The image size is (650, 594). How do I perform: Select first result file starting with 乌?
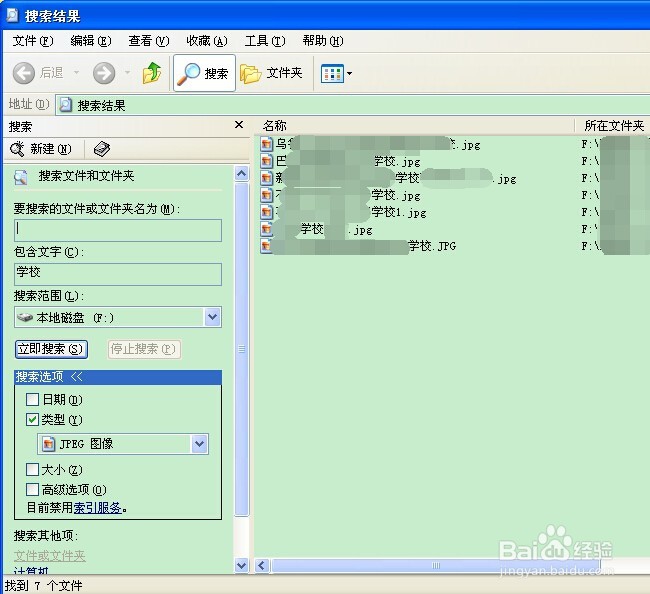(x=370, y=144)
